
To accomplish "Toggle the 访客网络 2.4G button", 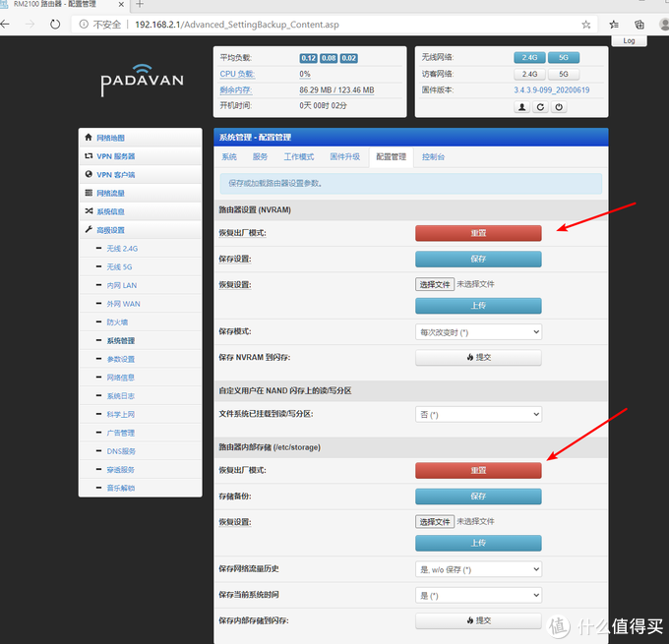I will point(529,74).
